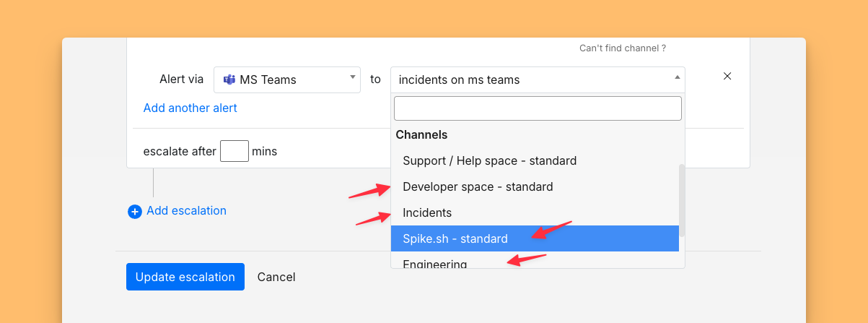Image resolution: width=868 pixels, height=323 pixels.
Task: Select Support / Help space - standard channel
Action: click(535, 160)
